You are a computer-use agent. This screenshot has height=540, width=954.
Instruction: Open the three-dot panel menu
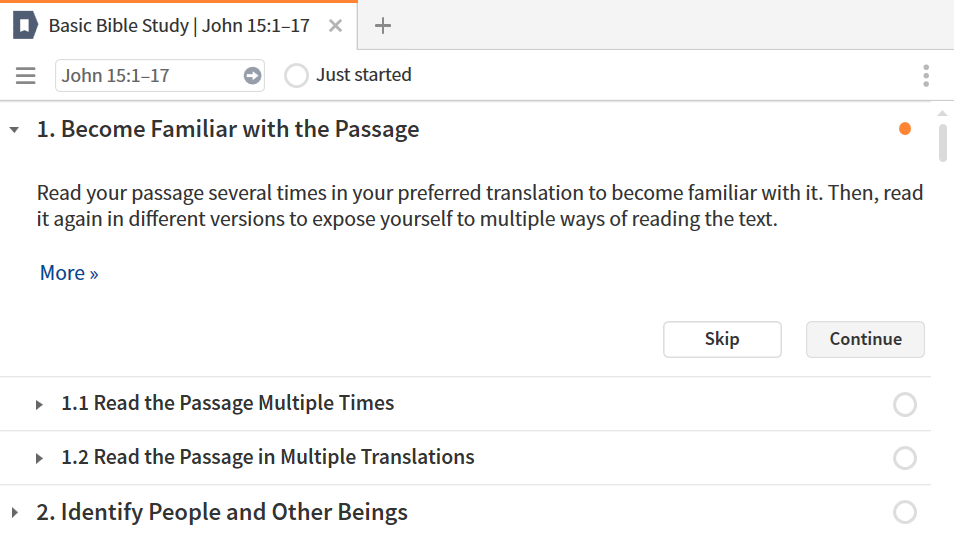(x=926, y=75)
